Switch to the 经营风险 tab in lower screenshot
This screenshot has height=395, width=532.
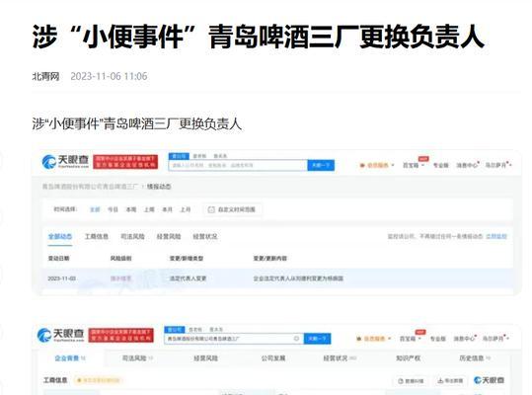coord(205,358)
